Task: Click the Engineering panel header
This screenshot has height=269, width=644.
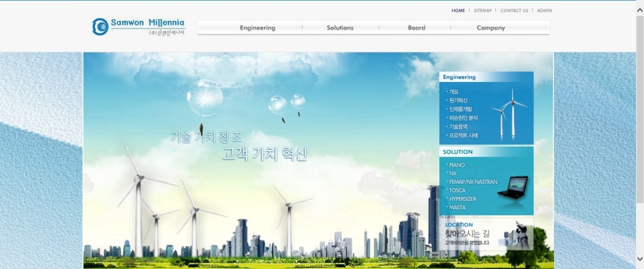Action: 486,77
